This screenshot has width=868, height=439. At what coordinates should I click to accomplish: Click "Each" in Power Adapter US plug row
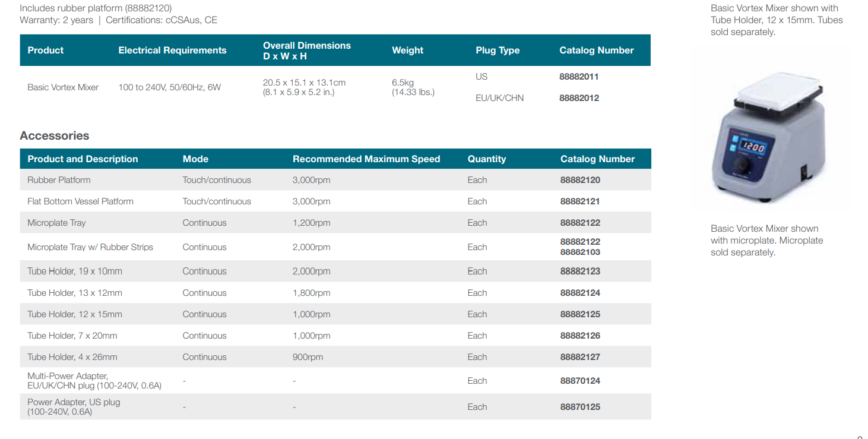(477, 407)
